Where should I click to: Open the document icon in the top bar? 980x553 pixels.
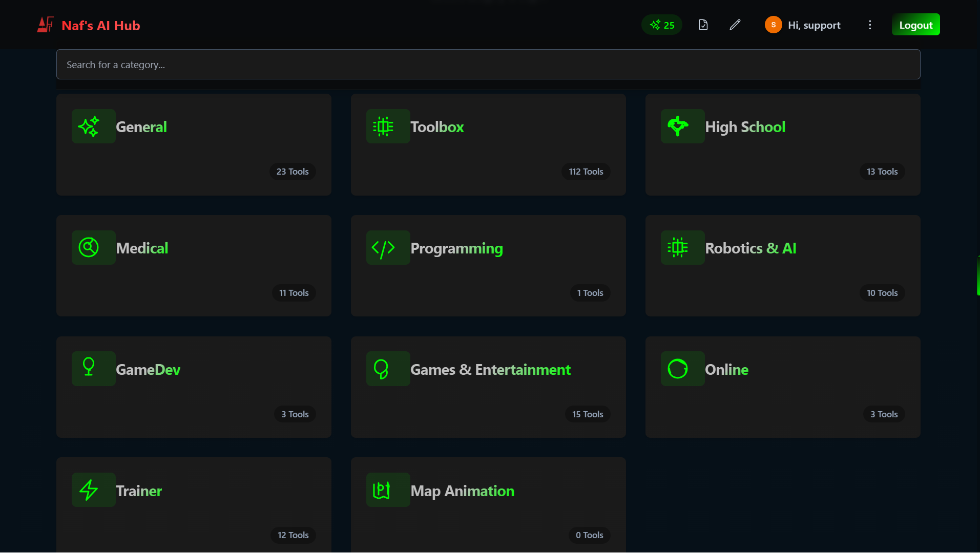tap(703, 24)
